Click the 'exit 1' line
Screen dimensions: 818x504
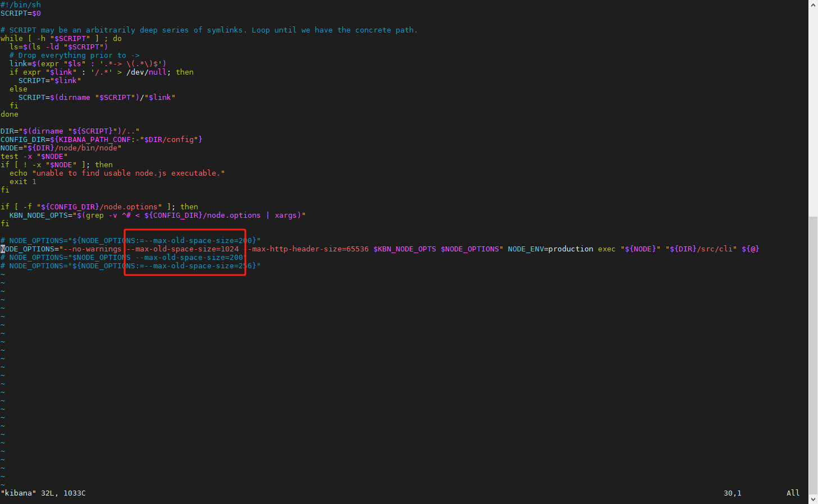pyautogui.click(x=22, y=181)
